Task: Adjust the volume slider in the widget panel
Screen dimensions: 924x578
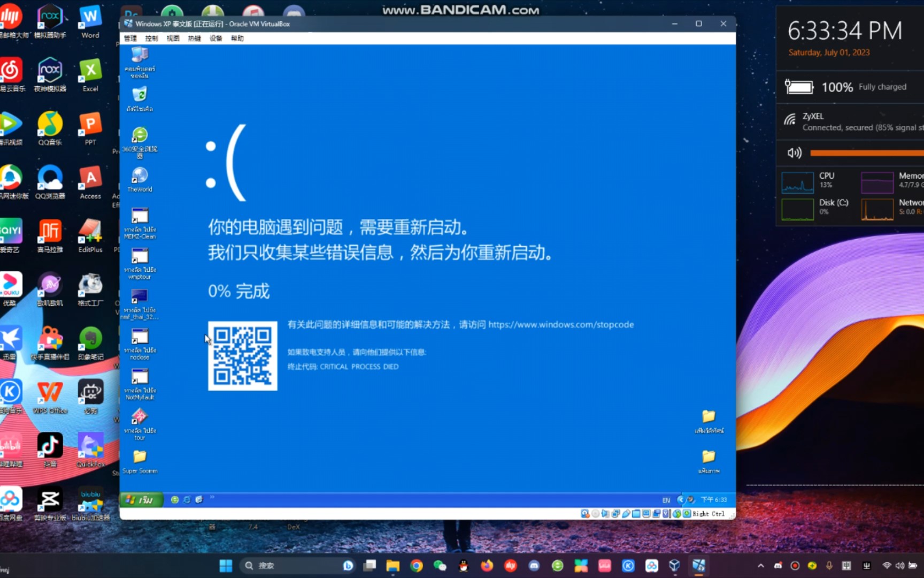Action: pos(867,153)
